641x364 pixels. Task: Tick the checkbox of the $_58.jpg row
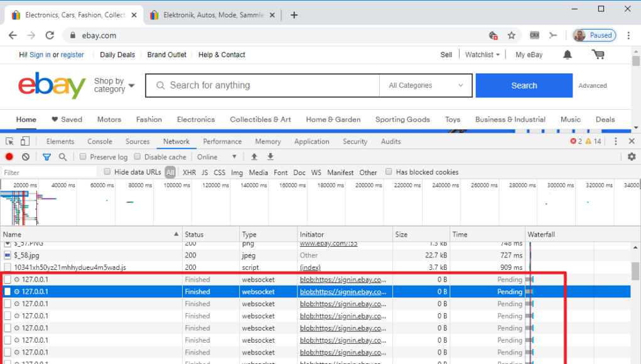click(x=8, y=255)
